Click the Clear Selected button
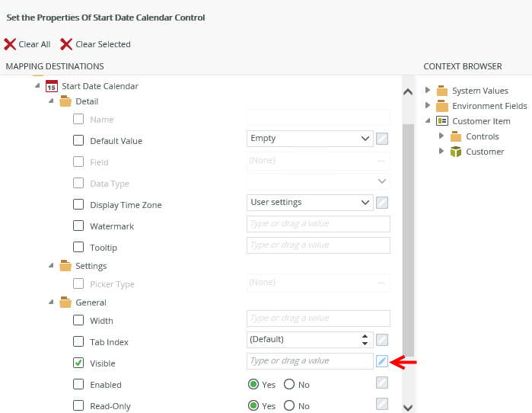The height and width of the screenshot is (413, 532). [x=96, y=44]
